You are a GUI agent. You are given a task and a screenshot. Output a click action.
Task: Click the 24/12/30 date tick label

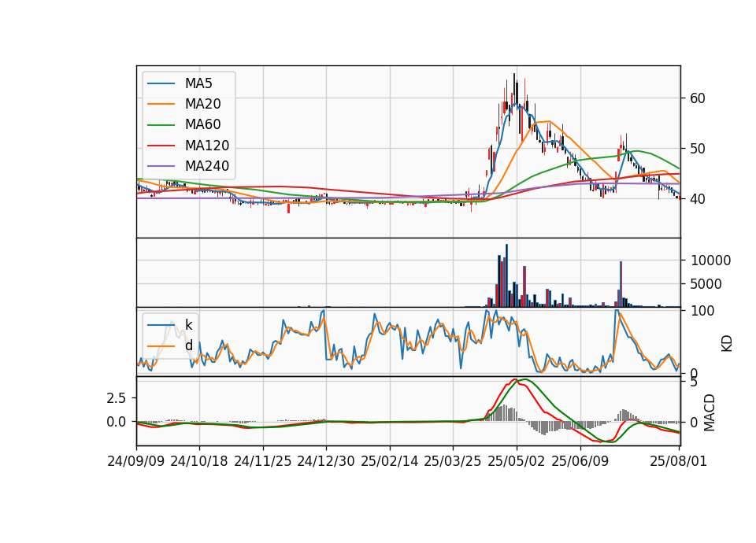click(x=326, y=462)
